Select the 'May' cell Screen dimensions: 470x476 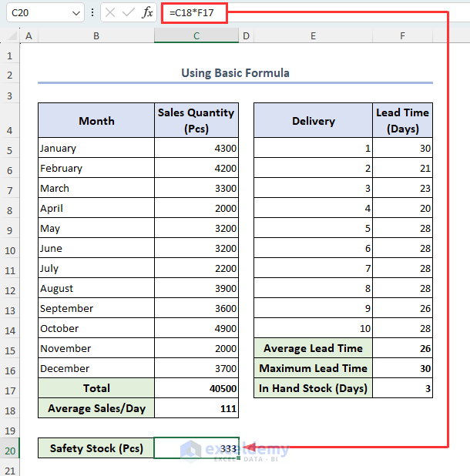96,228
